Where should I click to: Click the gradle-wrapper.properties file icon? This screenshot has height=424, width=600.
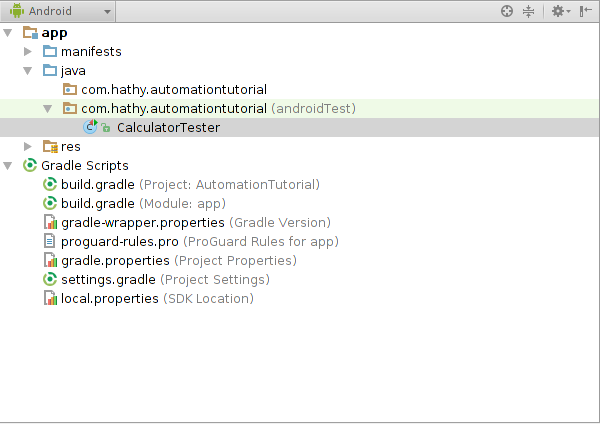click(50, 222)
